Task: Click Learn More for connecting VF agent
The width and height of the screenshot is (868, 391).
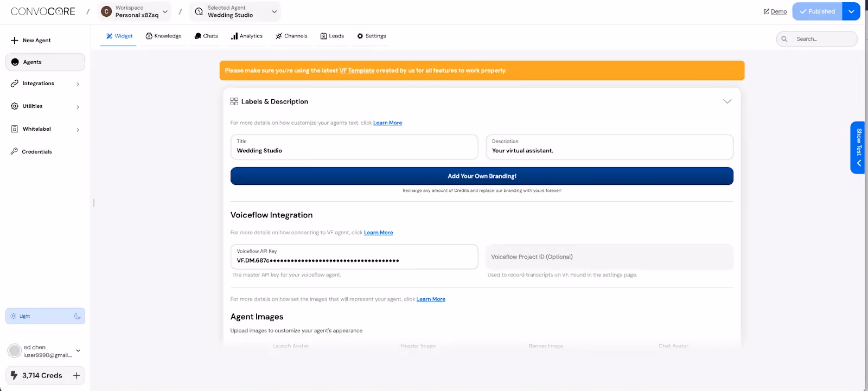Action: pos(379,233)
